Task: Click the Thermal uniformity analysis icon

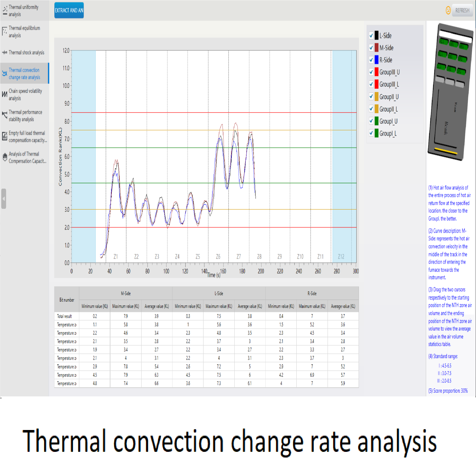Action: (5, 11)
